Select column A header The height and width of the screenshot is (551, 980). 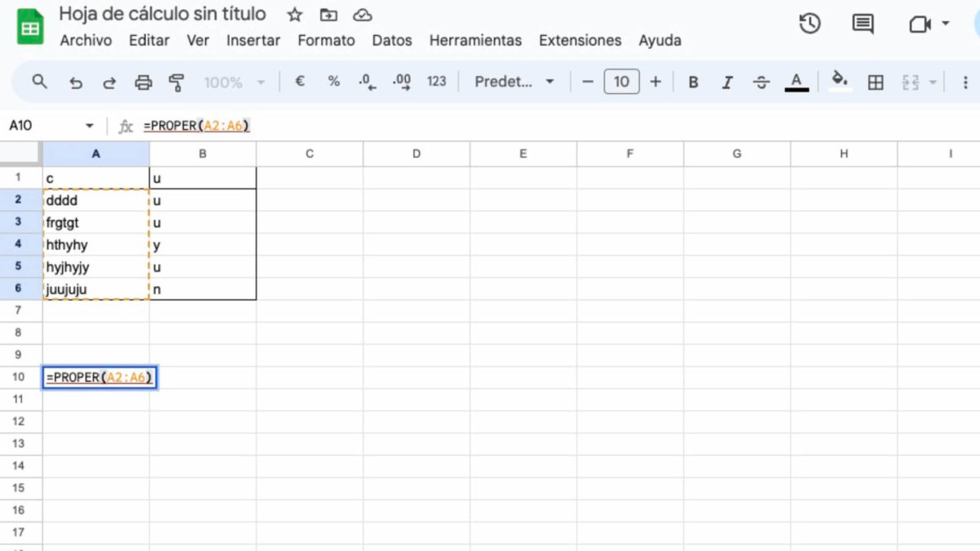pyautogui.click(x=96, y=153)
